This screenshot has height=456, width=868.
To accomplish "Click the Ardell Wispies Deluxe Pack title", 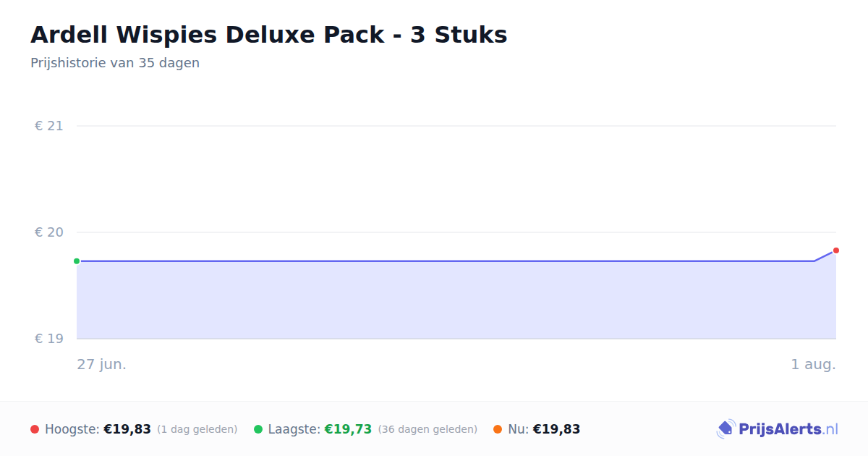I will coord(269,35).
